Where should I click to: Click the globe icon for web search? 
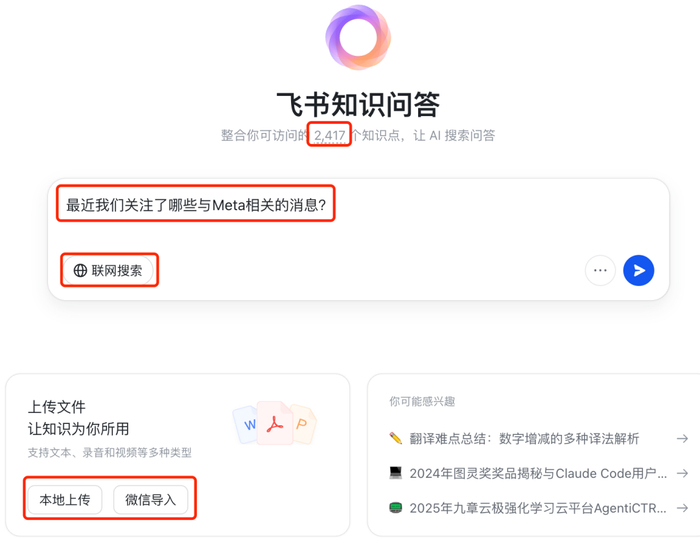pyautogui.click(x=81, y=270)
